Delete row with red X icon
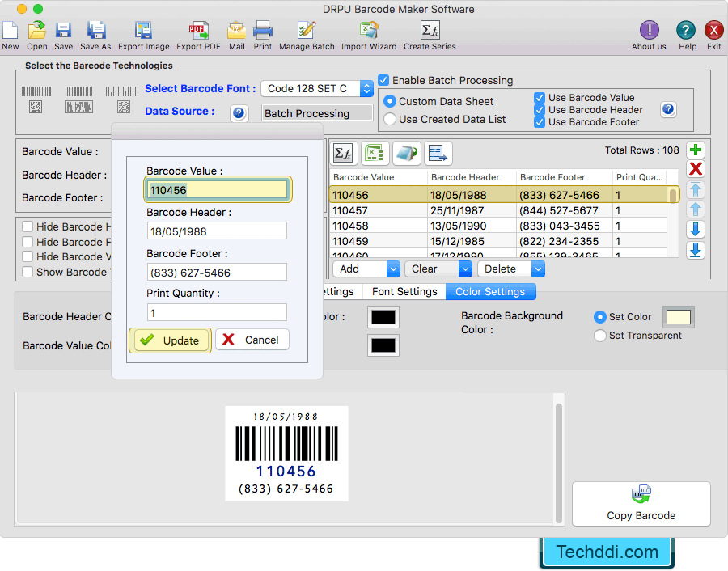Image resolution: width=728 pixels, height=571 pixels. (x=696, y=169)
